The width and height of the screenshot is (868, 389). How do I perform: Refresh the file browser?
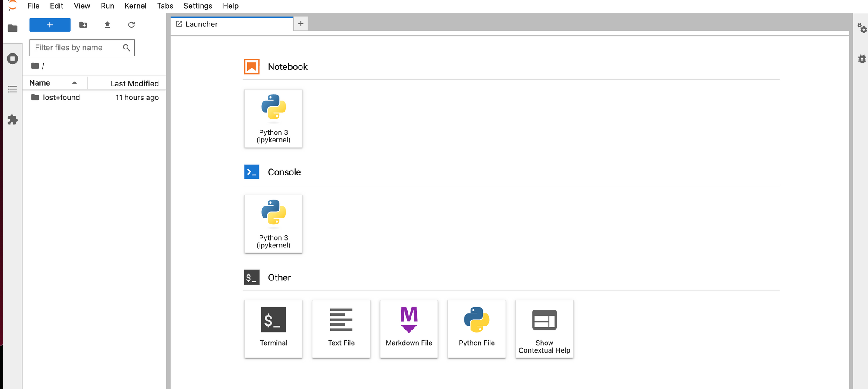pyautogui.click(x=132, y=25)
